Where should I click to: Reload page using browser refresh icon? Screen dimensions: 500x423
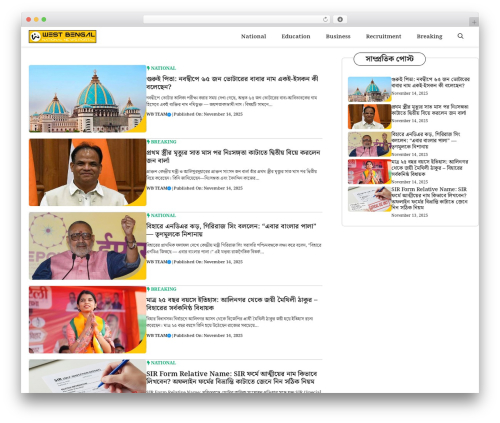pos(325,20)
